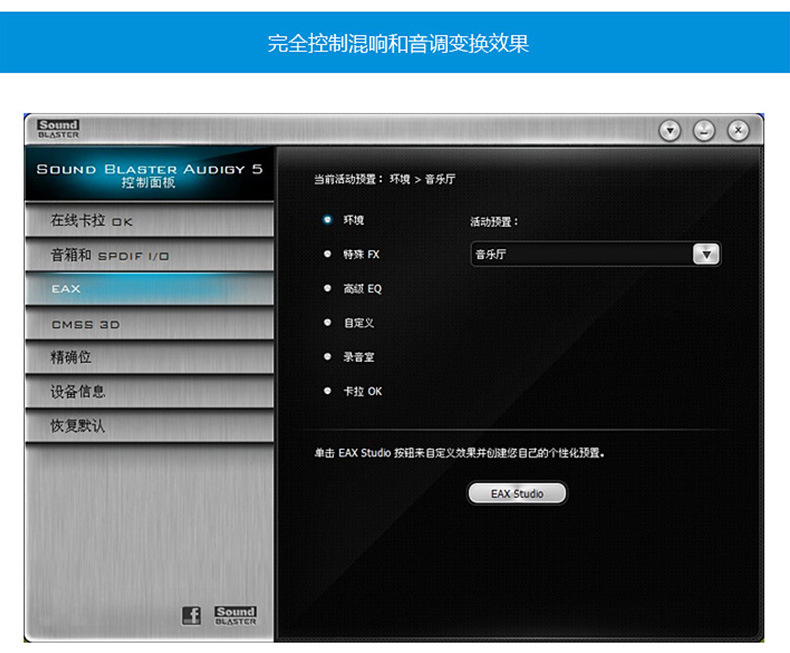Open the 音箱和 SPDIF I/O tab
The width and height of the screenshot is (790, 653).
(x=149, y=255)
